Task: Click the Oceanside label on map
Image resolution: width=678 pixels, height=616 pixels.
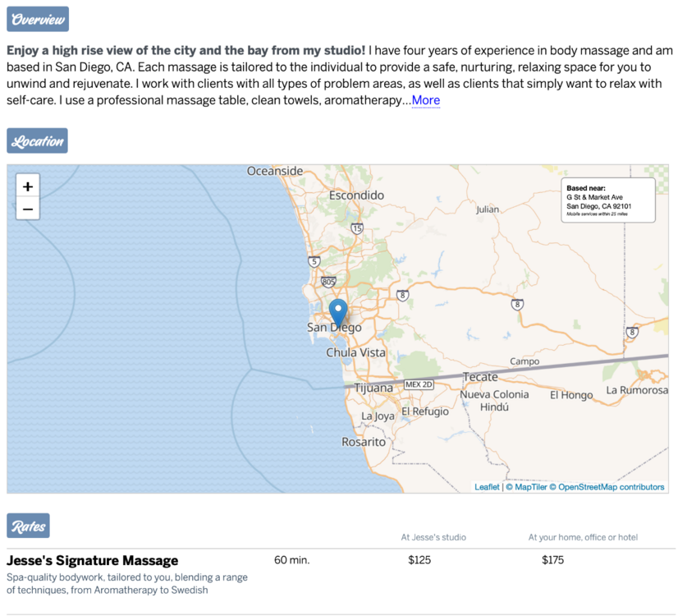Action: click(x=275, y=171)
